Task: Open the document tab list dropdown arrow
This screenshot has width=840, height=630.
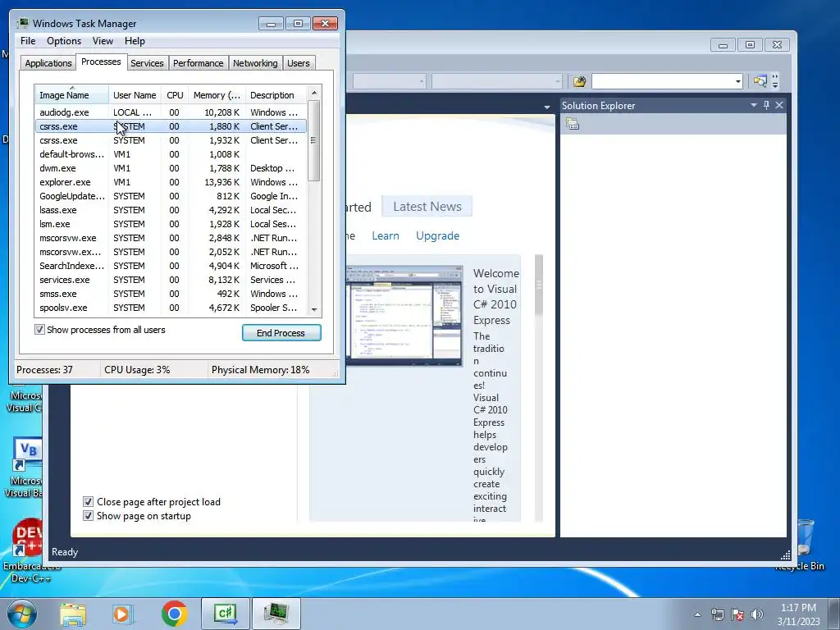Action: 546,107
